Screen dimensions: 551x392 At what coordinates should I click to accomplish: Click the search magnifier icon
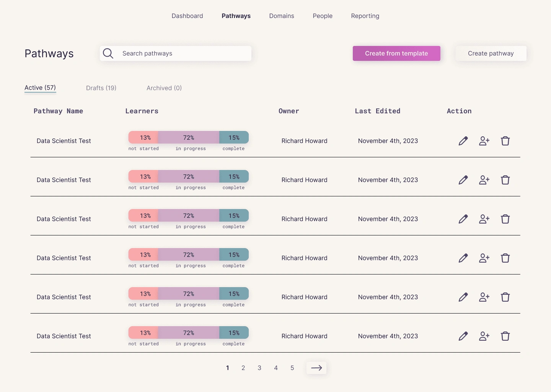point(108,54)
